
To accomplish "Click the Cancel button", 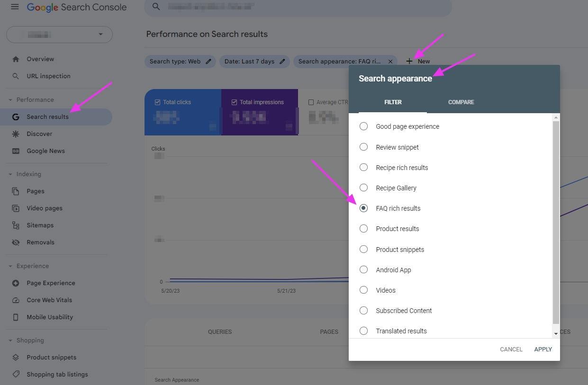I will click(511, 349).
